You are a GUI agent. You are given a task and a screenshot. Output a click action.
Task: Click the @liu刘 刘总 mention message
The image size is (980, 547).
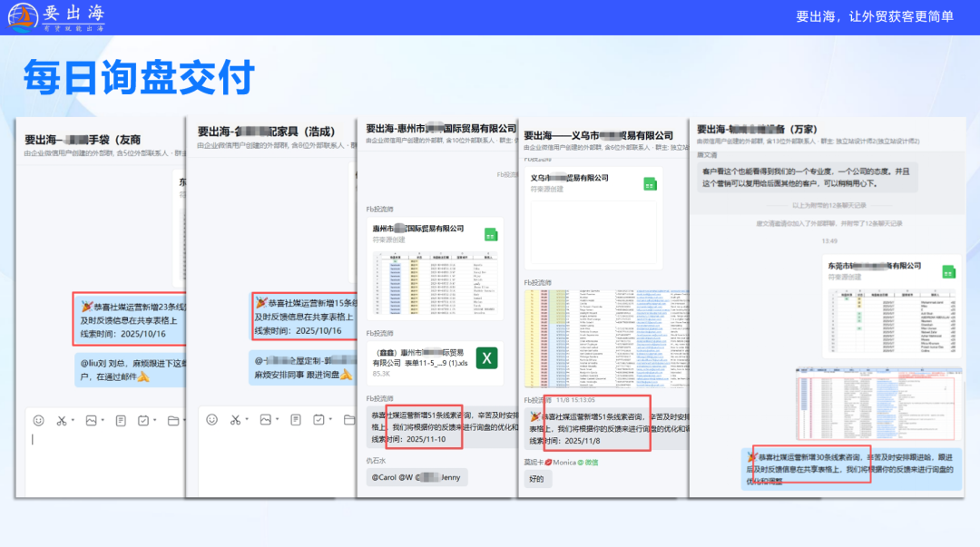coord(131,370)
